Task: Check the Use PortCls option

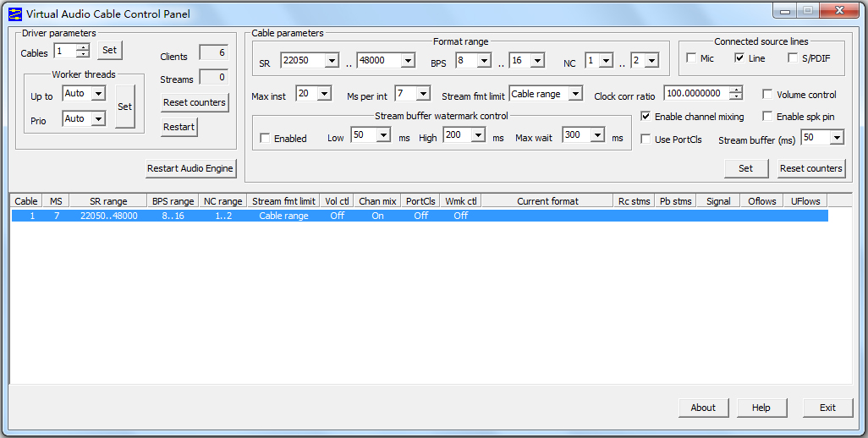Action: (x=646, y=140)
